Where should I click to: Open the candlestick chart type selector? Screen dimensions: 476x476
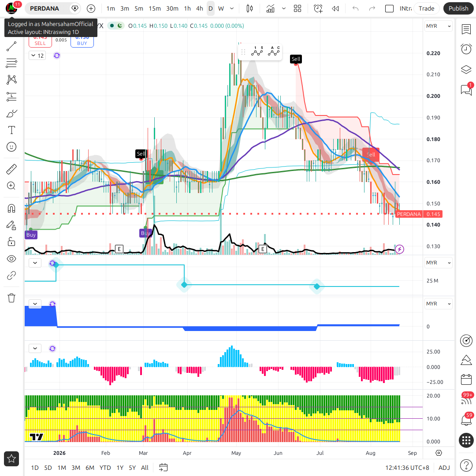tap(249, 8)
